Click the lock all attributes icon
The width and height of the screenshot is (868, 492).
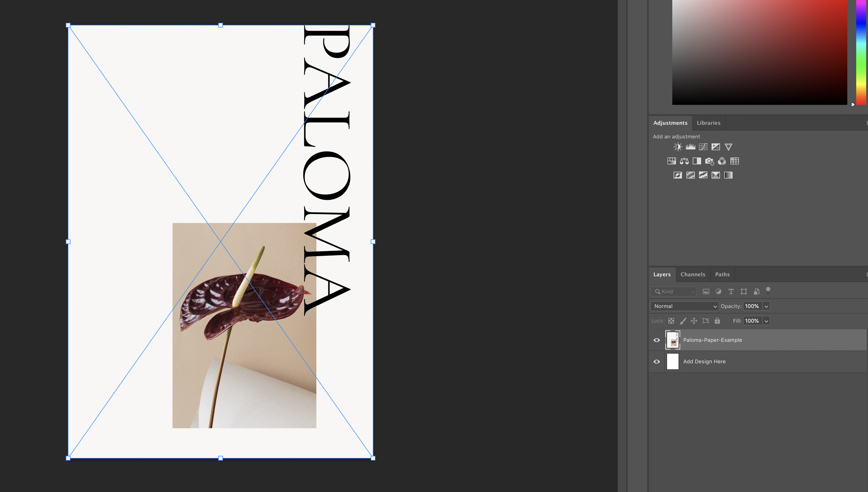717,321
